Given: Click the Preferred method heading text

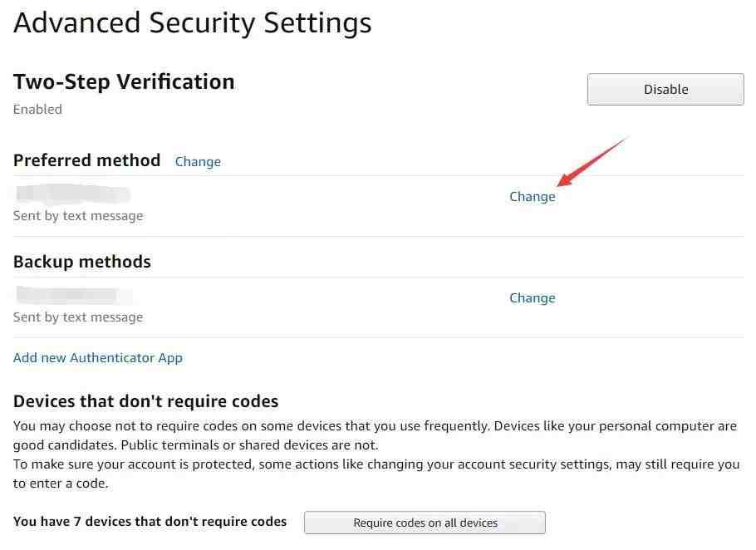Looking at the screenshot, I should click(86, 160).
